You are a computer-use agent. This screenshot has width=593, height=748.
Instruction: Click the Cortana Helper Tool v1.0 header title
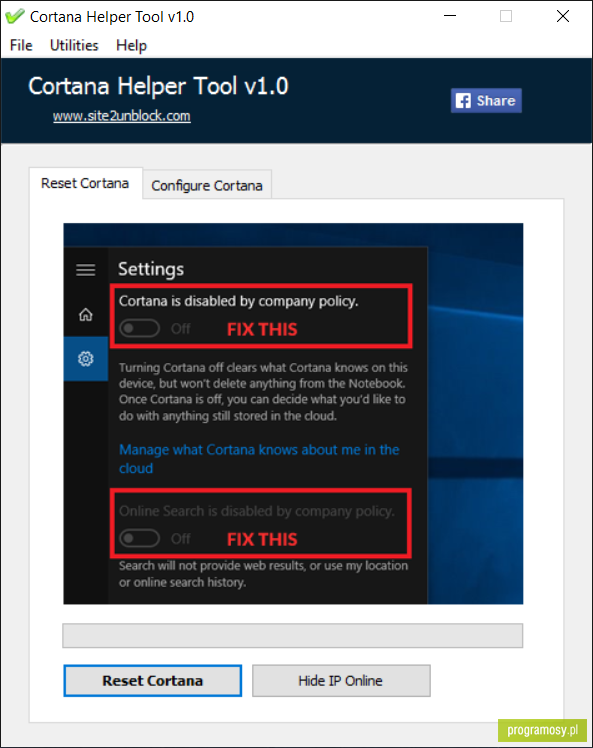click(x=158, y=86)
